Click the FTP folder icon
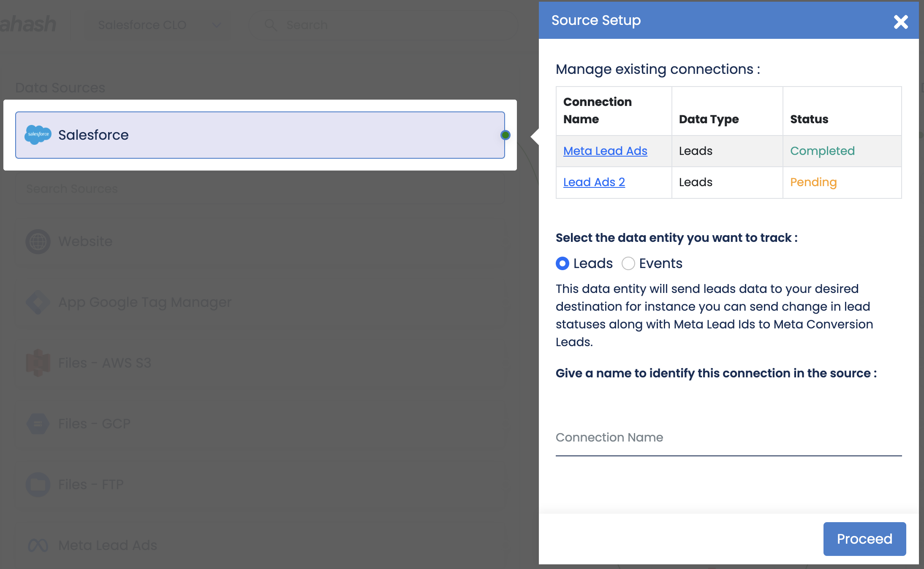 point(38,485)
